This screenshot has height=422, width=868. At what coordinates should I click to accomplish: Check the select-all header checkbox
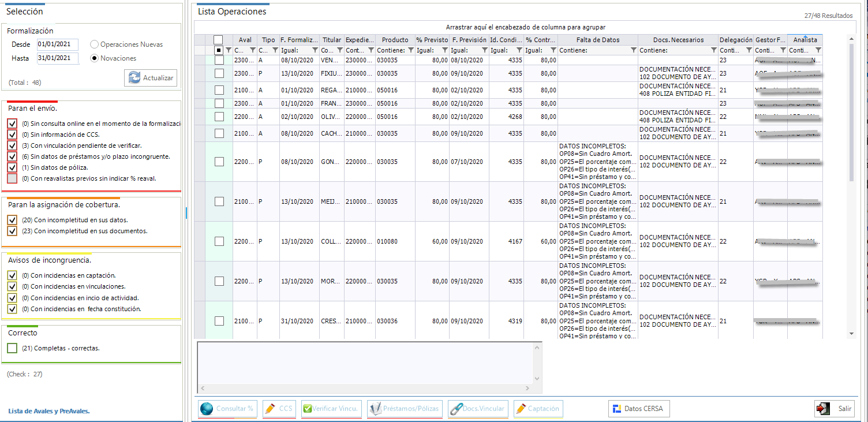pos(218,40)
